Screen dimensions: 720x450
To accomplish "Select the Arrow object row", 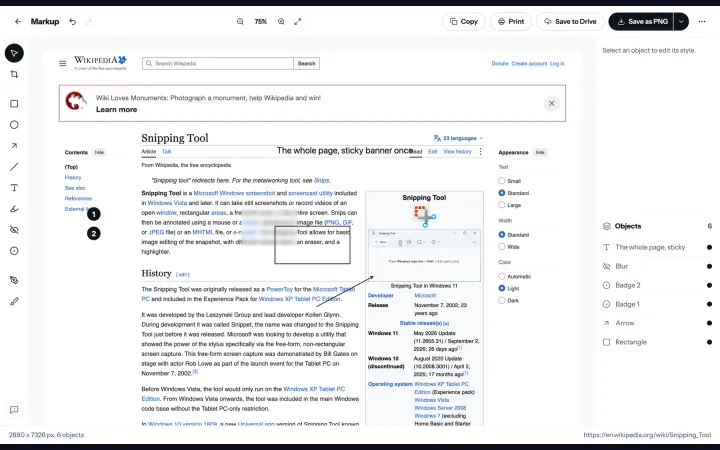I will tap(657, 323).
